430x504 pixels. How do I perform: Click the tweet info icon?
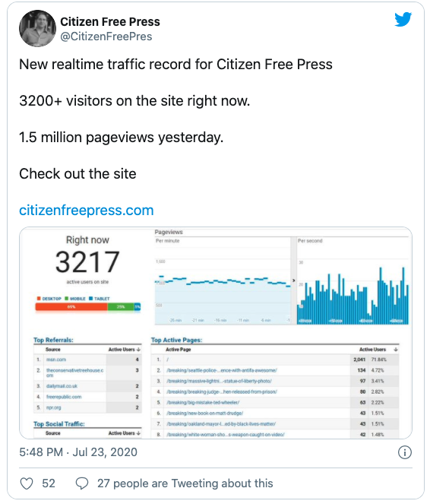(405, 452)
